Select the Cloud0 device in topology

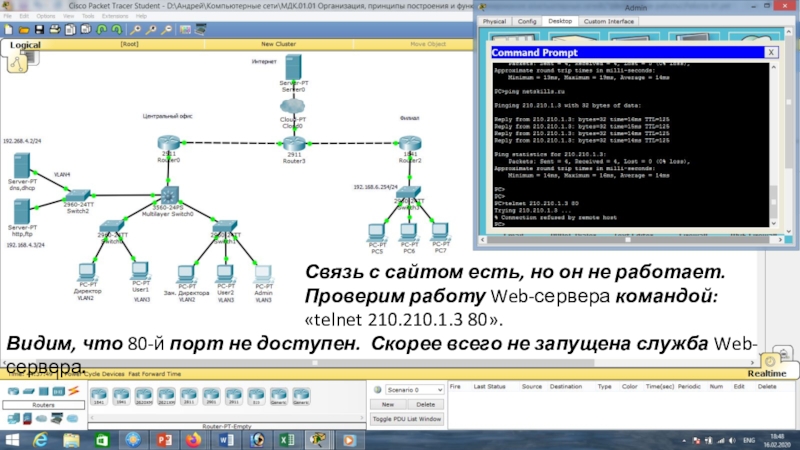coord(292,107)
